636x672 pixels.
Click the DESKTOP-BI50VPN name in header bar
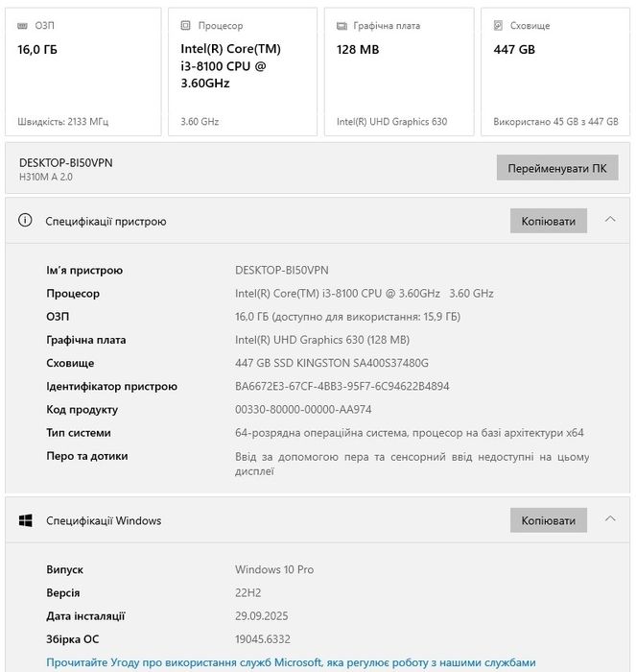tap(66, 163)
